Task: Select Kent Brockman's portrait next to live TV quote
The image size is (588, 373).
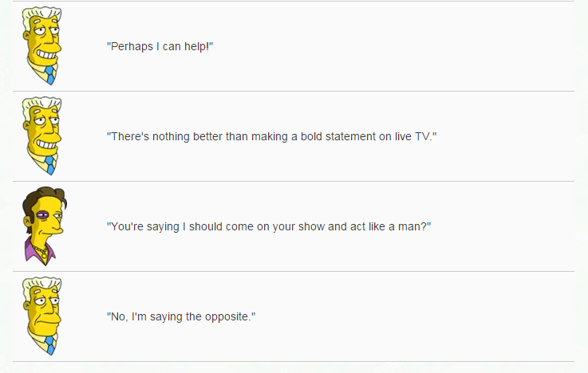Action: (42, 136)
